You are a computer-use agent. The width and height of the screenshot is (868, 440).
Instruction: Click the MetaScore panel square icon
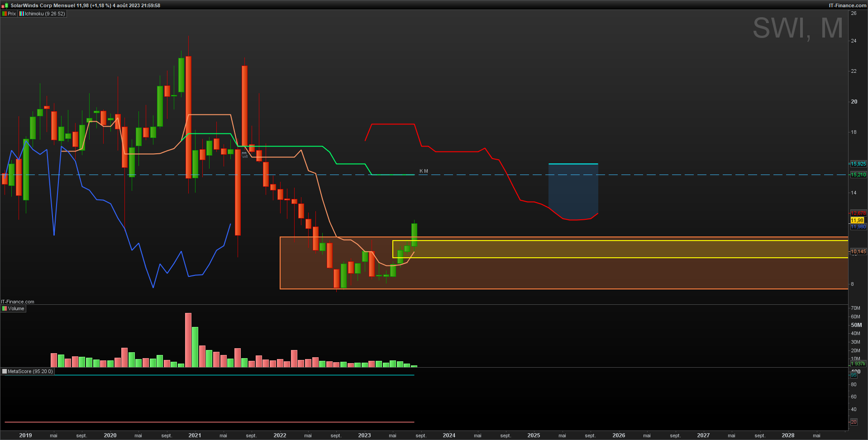[x=5, y=371]
